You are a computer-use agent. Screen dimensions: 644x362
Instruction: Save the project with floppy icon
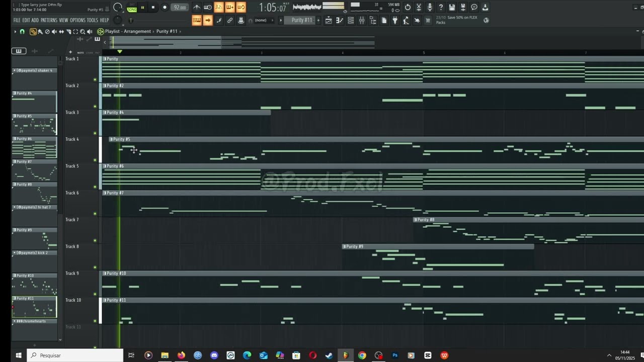click(452, 8)
